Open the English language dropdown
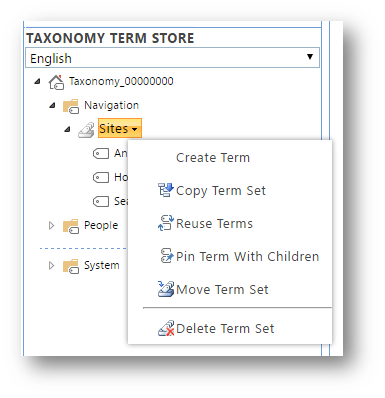Image resolution: width=385 pixels, height=398 pixels. pyautogui.click(x=172, y=58)
